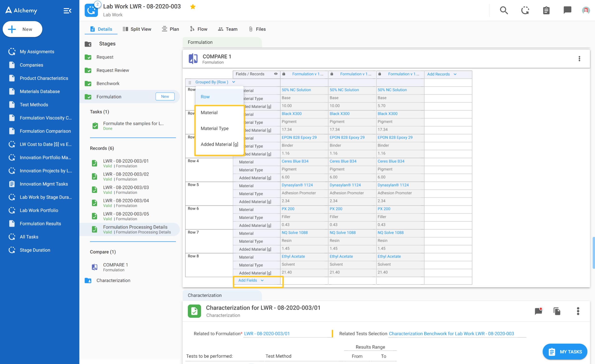Choose Material in the grouping menu
Image resolution: width=595 pixels, height=364 pixels.
point(219,113)
